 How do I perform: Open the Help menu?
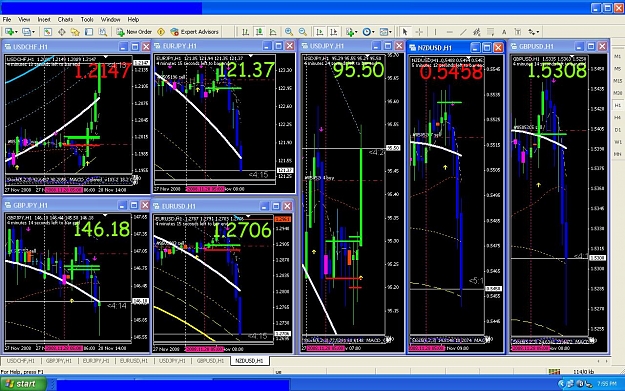coord(133,19)
